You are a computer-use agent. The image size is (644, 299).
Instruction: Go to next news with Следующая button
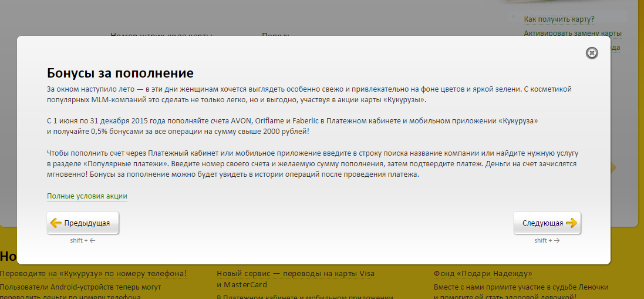[x=547, y=223]
